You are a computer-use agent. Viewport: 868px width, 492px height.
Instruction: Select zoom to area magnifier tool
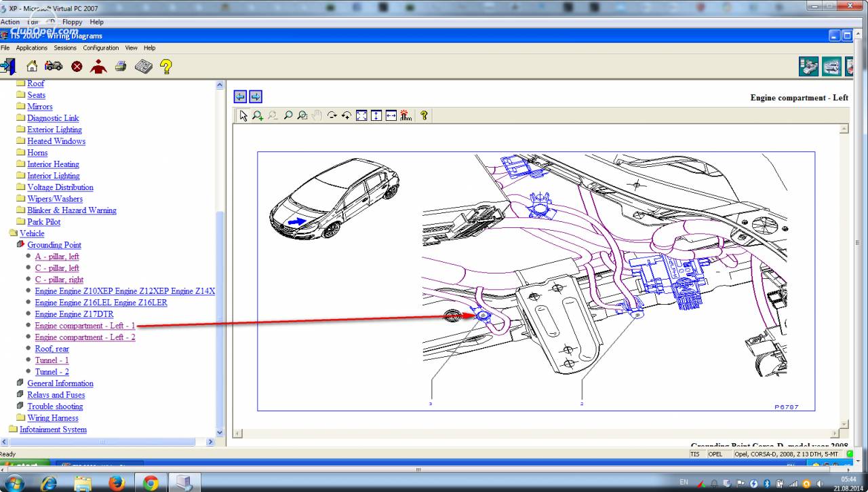tap(302, 116)
